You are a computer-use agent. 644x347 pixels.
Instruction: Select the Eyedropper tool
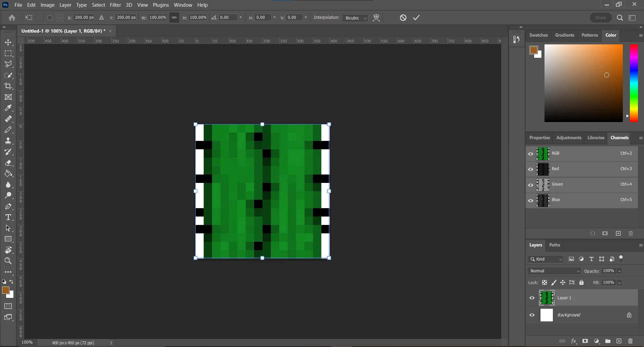(x=8, y=108)
